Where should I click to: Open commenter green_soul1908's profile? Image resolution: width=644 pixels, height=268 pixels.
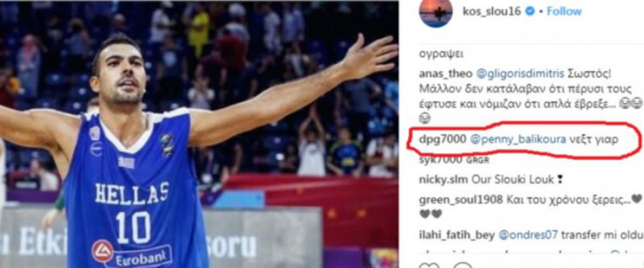pyautogui.click(x=461, y=200)
